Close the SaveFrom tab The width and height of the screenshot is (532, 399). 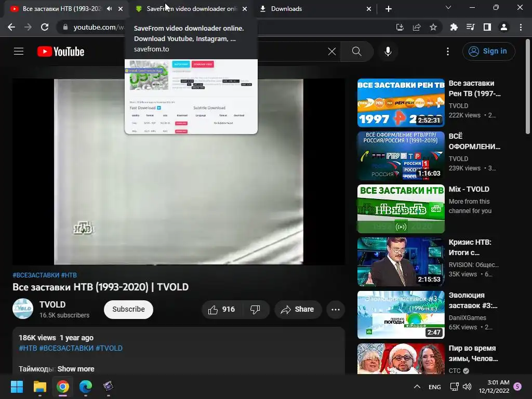tap(245, 9)
